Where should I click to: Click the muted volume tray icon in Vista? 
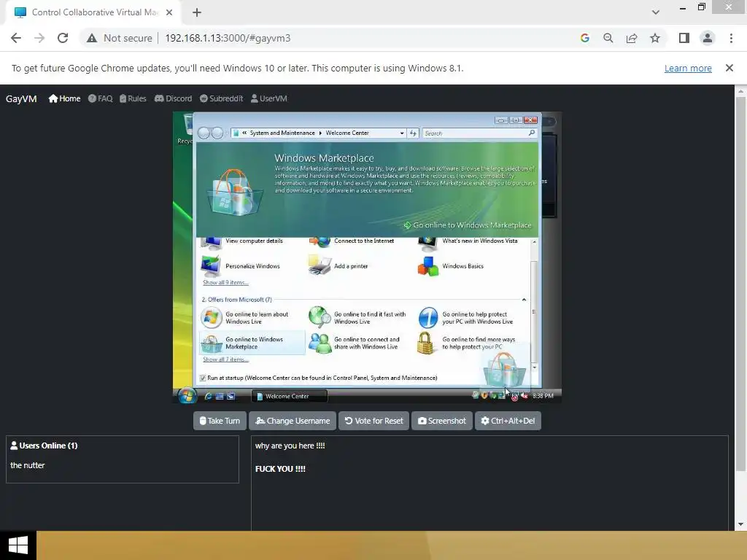coord(525,396)
